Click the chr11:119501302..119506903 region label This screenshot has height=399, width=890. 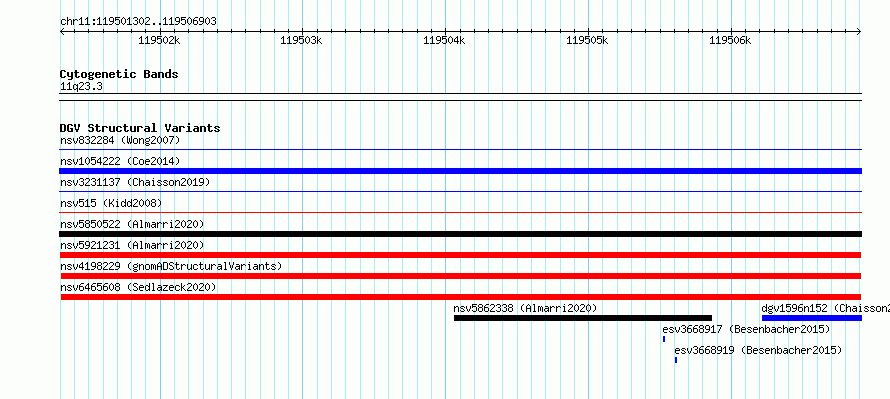[138, 22]
